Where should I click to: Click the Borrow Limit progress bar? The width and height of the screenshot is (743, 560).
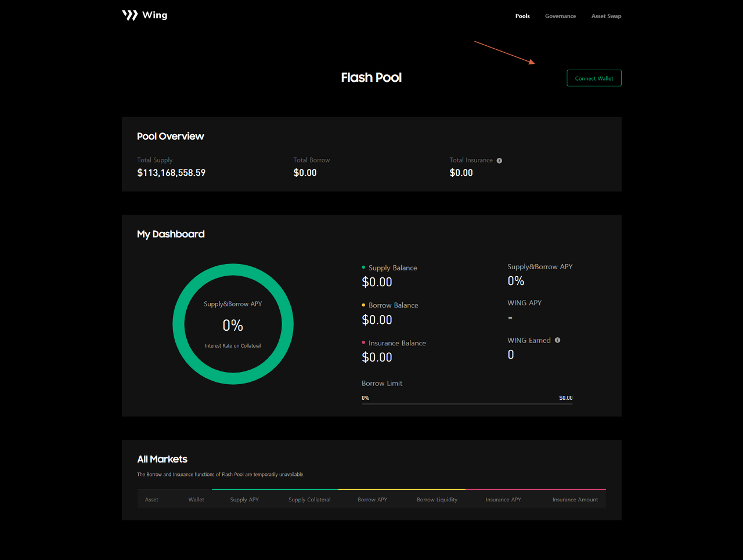pos(467,403)
